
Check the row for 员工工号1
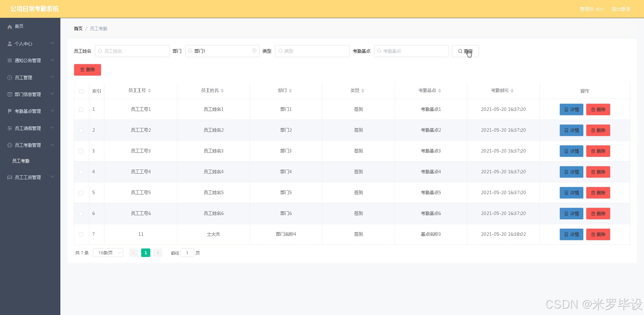tap(81, 109)
